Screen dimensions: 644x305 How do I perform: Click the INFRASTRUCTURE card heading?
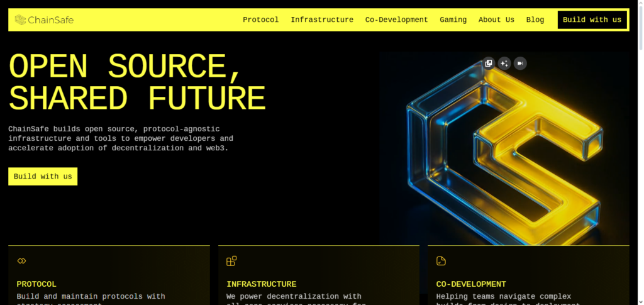click(x=261, y=284)
